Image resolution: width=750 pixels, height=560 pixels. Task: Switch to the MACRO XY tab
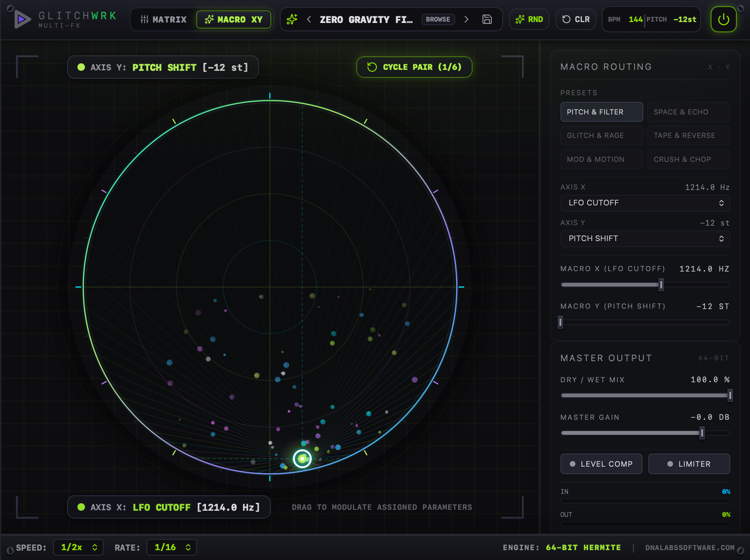234,19
